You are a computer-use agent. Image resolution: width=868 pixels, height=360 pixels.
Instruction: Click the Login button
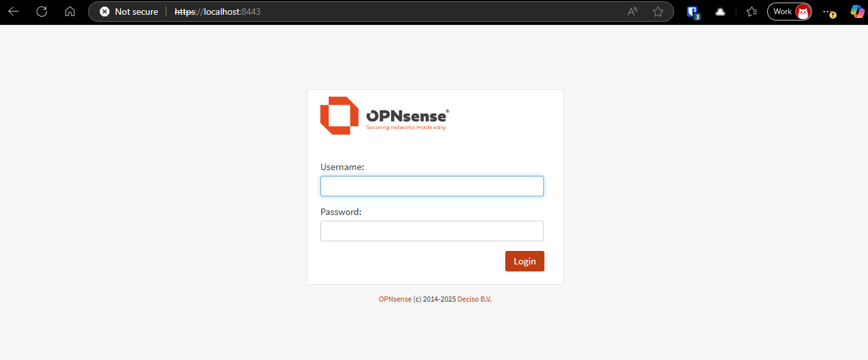525,261
